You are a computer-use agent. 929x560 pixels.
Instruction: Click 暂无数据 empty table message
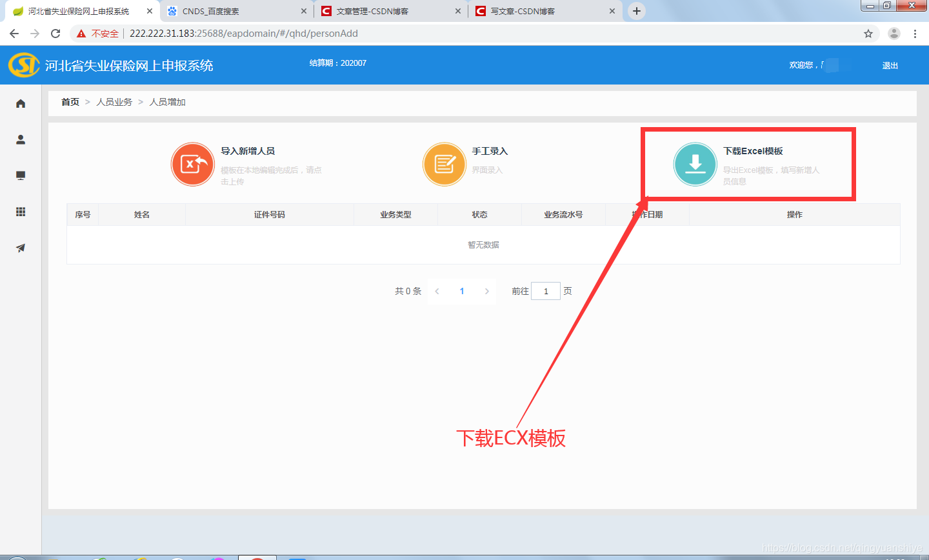(483, 245)
